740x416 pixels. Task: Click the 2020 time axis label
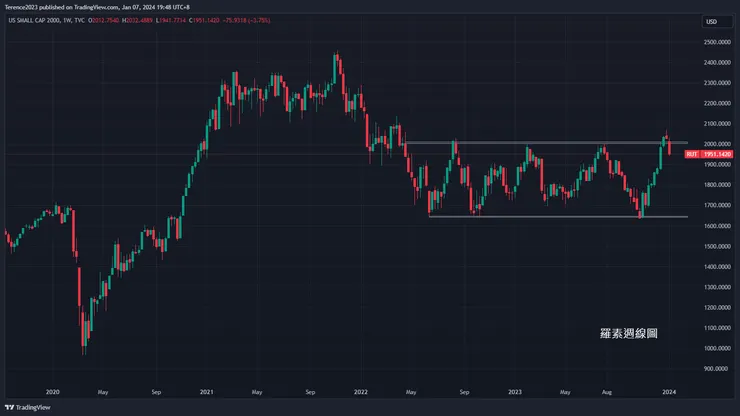[52, 392]
